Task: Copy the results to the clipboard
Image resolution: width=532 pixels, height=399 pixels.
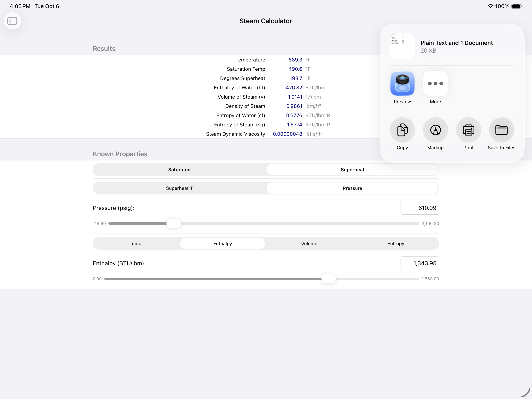Action: (x=402, y=130)
